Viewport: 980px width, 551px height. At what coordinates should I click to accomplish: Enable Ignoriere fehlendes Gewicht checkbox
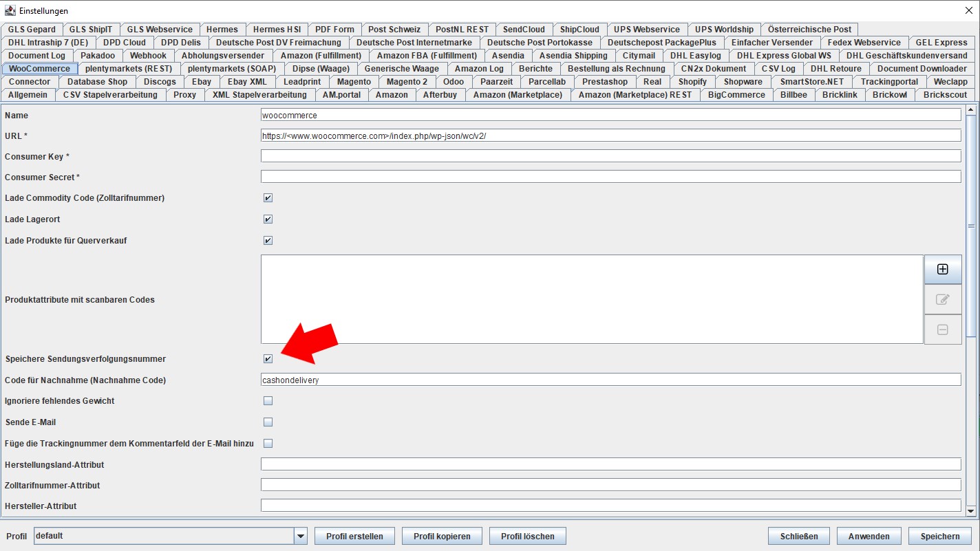click(x=268, y=401)
